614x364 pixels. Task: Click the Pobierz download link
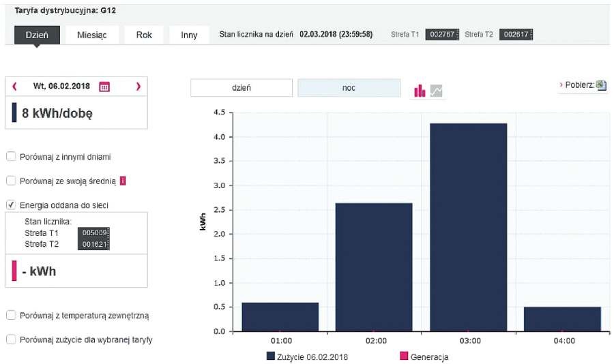coord(579,85)
